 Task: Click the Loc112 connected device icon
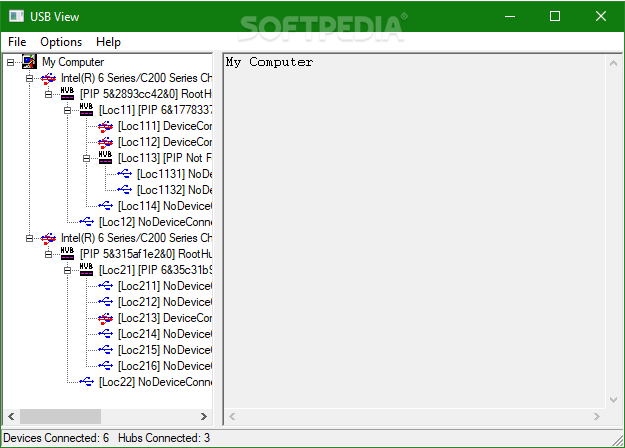[x=105, y=142]
